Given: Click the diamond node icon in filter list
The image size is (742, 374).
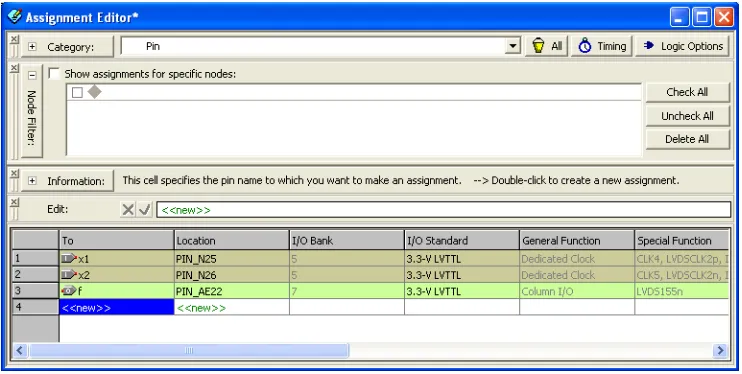Looking at the screenshot, I should tap(95, 92).
